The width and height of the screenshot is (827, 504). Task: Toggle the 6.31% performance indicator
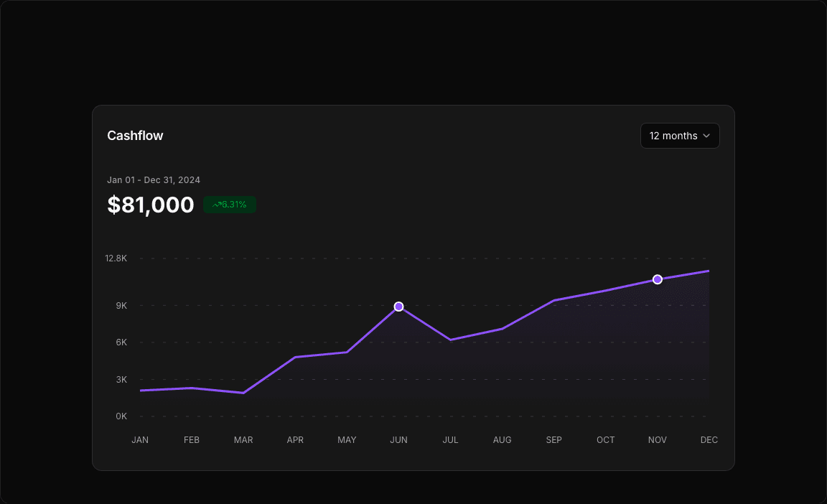230,205
